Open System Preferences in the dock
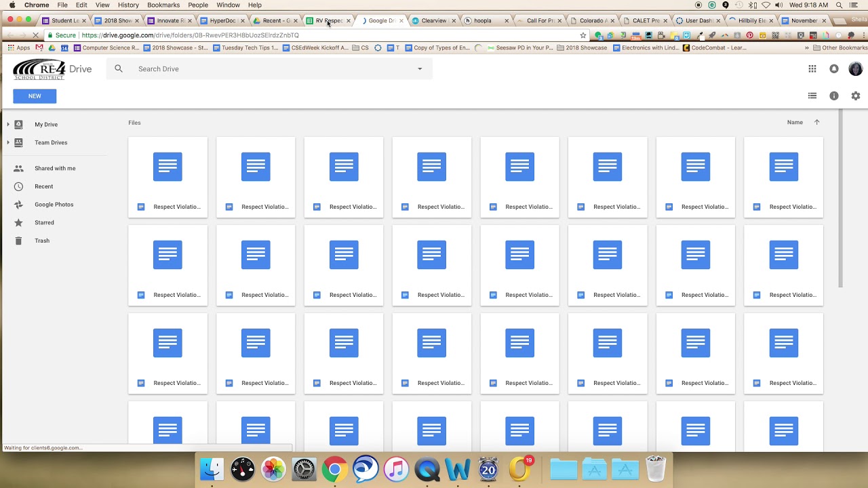The width and height of the screenshot is (868, 488). pos(304,468)
